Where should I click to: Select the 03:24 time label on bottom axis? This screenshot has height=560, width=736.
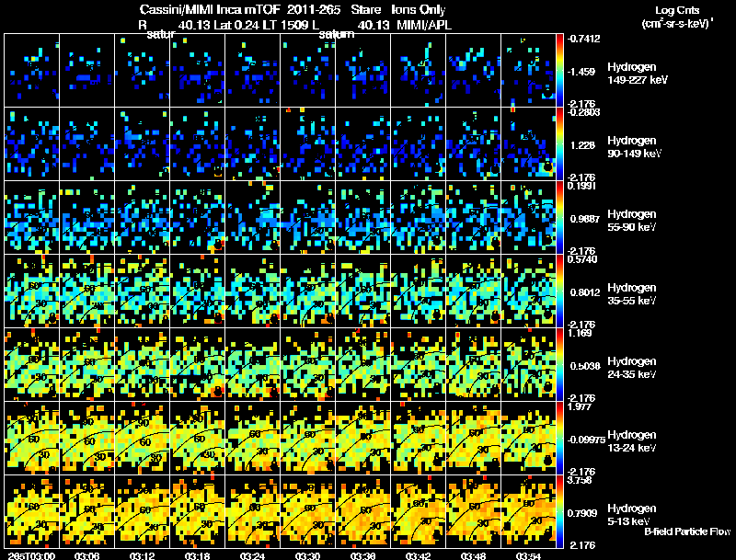click(x=252, y=554)
